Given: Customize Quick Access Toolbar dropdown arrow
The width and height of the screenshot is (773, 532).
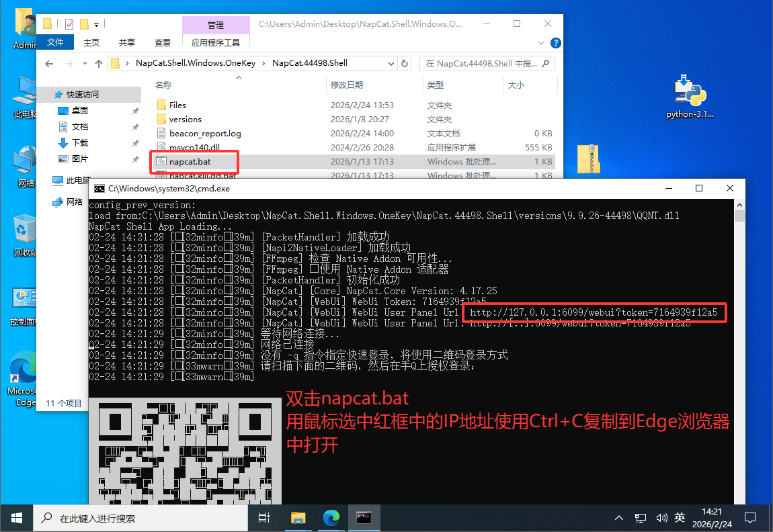Looking at the screenshot, I should point(97,24).
